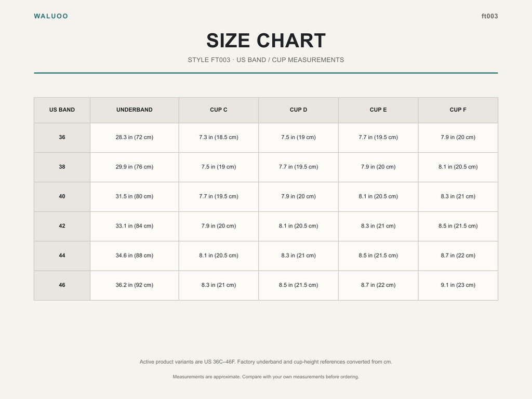Click underband value 28.3 in (72 cm)
This screenshot has width=532, height=399.
135,137
